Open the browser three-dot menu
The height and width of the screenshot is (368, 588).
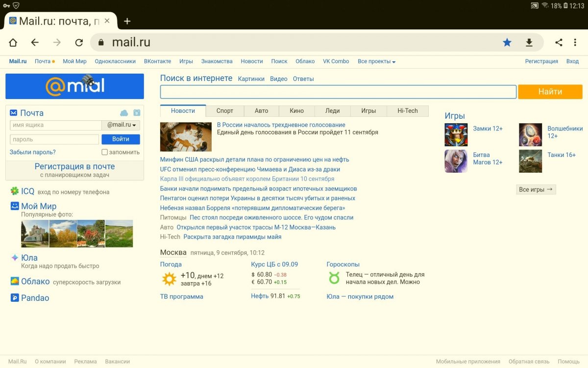coord(575,43)
